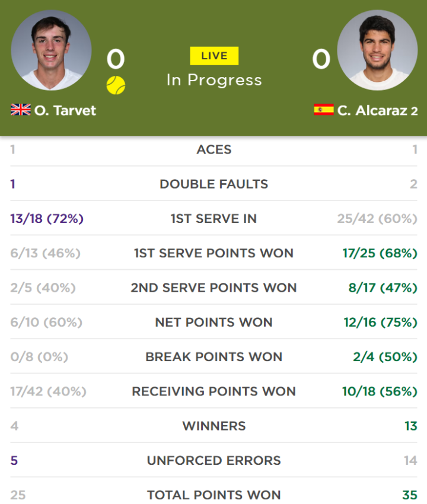Screen dimensions: 427x504
Task: Select the BREAK POINTS WON label
Action: 214,357
